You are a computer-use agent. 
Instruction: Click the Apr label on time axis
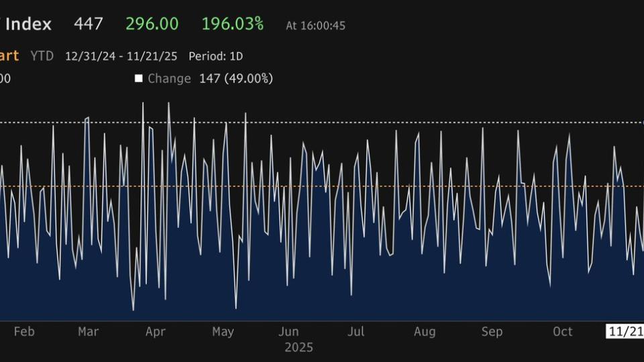point(156,331)
